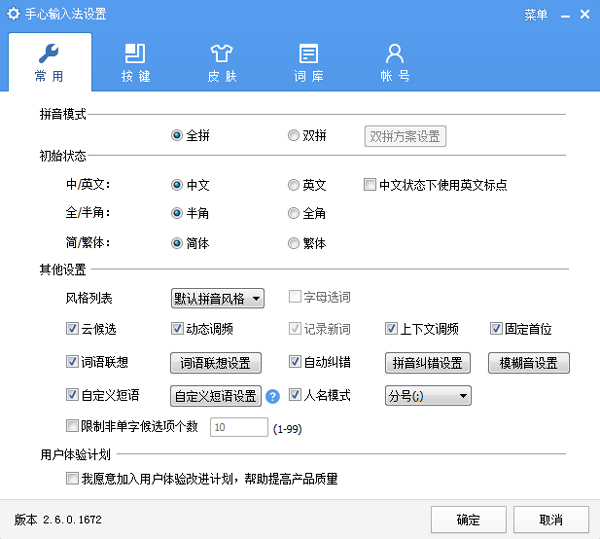The height and width of the screenshot is (539, 600).
Task: Switch to the 常用 tab
Action: click(x=50, y=62)
